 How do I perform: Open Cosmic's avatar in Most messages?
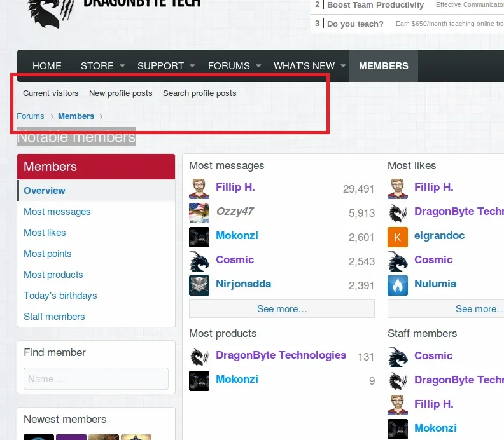tap(199, 261)
